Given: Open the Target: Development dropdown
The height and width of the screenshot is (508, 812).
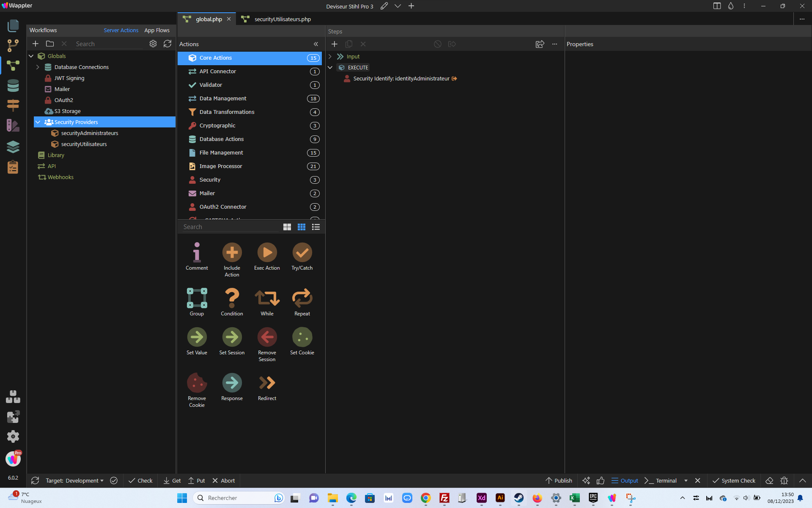Looking at the screenshot, I should [74, 480].
